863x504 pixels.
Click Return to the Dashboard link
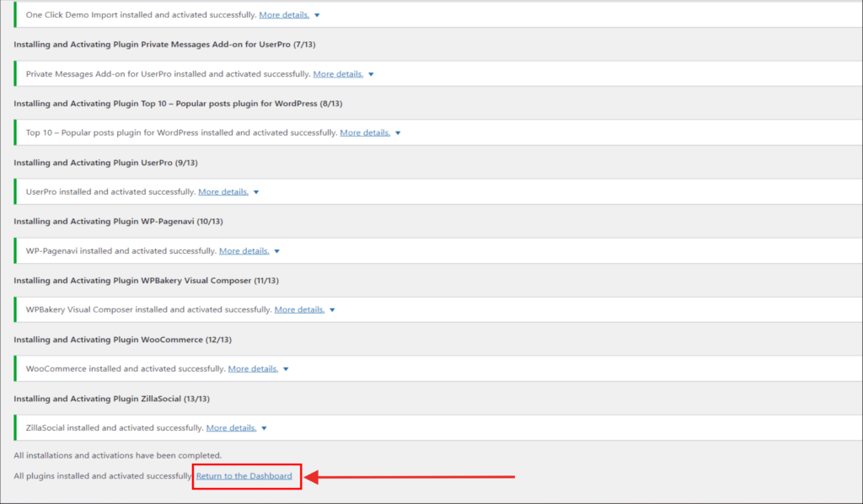pos(244,476)
